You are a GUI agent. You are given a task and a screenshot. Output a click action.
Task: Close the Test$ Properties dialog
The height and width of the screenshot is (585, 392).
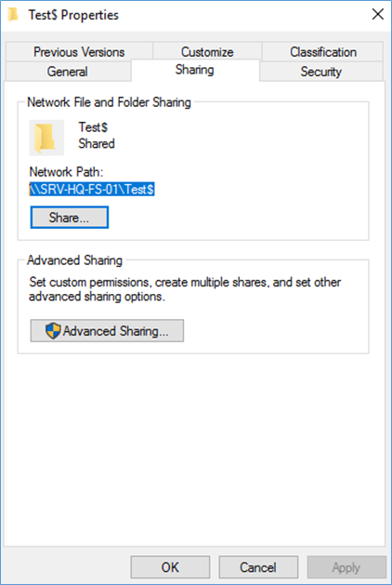click(378, 15)
